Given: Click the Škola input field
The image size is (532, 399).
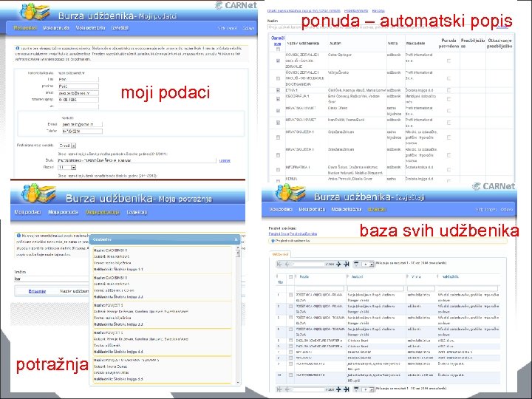Looking at the screenshot, I should coord(137,160).
